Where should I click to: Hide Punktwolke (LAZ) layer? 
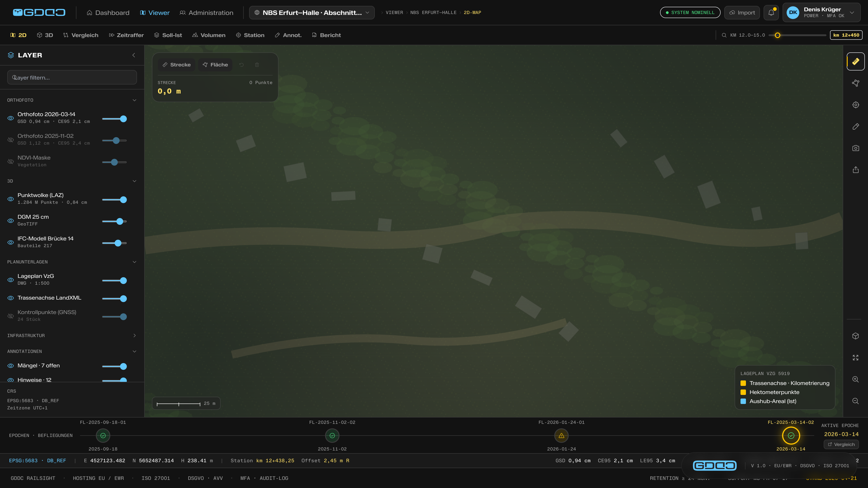tap(11, 199)
